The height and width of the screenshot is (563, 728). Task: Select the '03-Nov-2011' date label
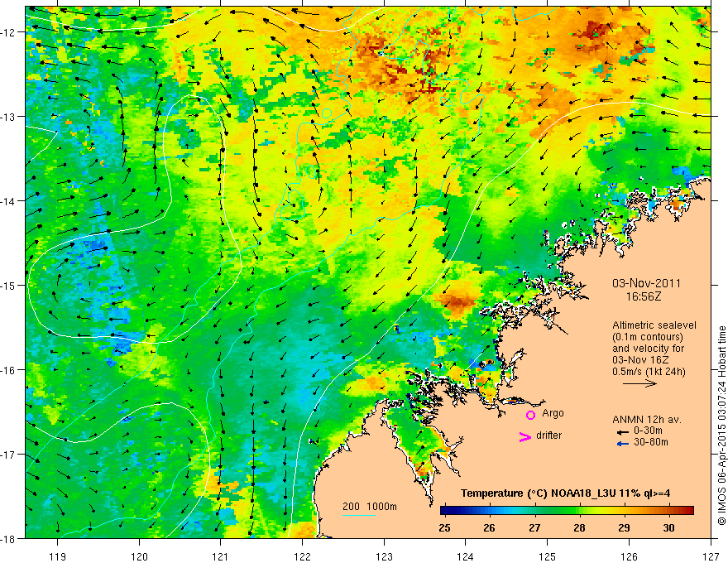pyautogui.click(x=646, y=283)
